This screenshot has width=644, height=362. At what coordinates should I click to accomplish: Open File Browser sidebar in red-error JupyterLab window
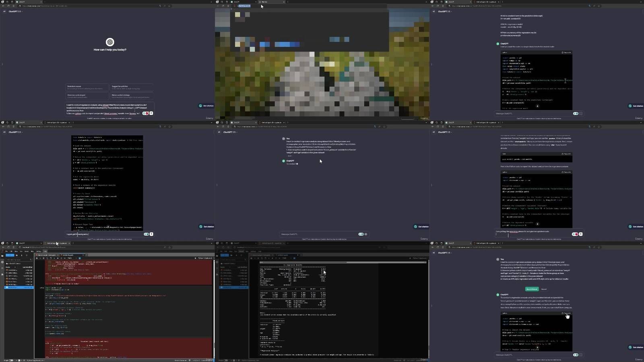(x=2, y=256)
